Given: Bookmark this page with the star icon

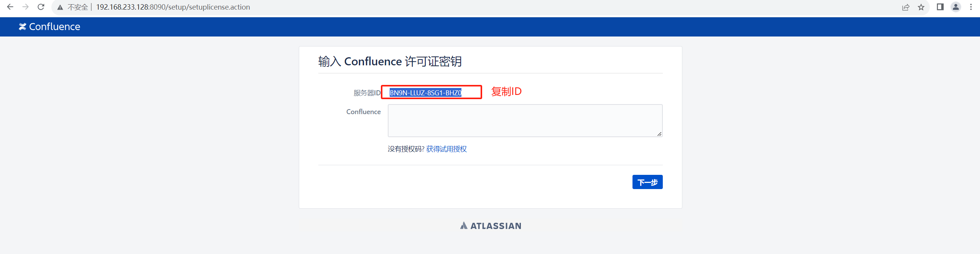Looking at the screenshot, I should point(921,7).
